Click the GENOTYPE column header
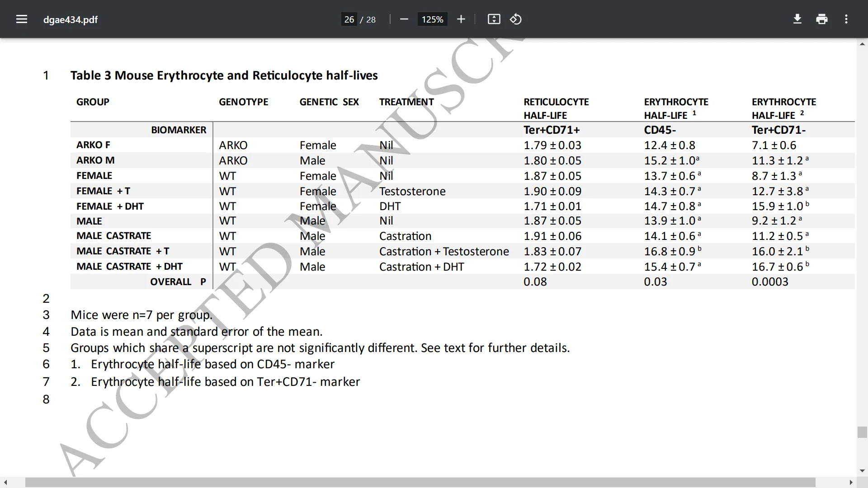Viewport: 868px width, 488px height. [244, 102]
